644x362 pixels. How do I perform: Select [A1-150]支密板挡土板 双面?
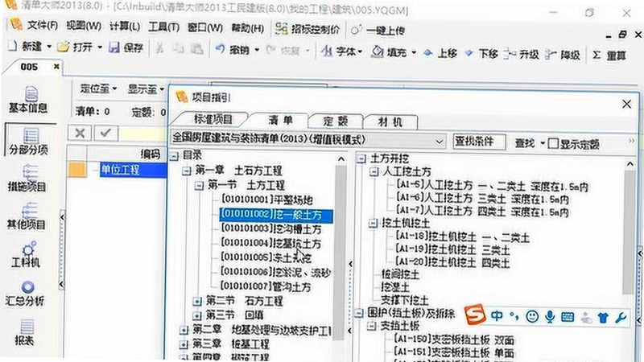tap(454, 340)
